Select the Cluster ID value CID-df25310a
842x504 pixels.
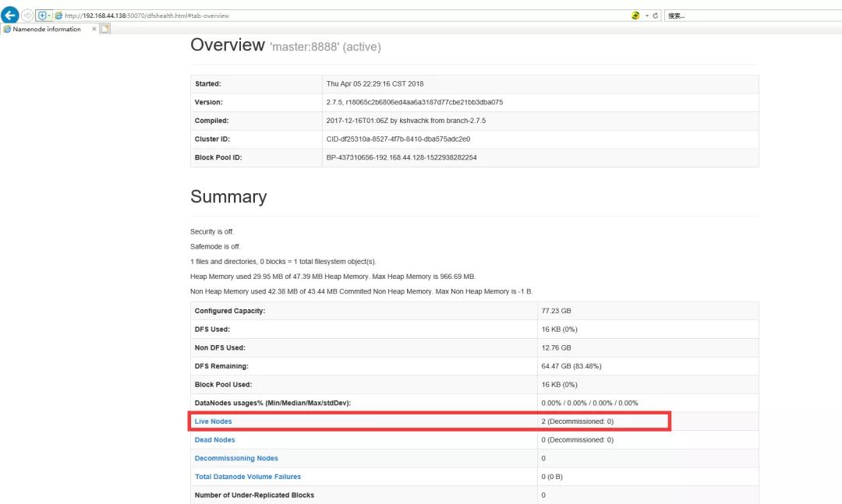click(398, 139)
